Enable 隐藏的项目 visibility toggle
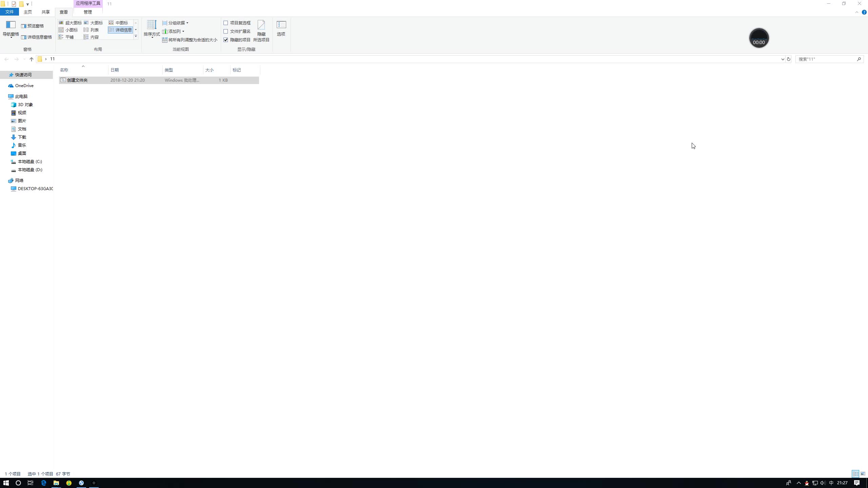This screenshot has height=488, width=868. (226, 40)
